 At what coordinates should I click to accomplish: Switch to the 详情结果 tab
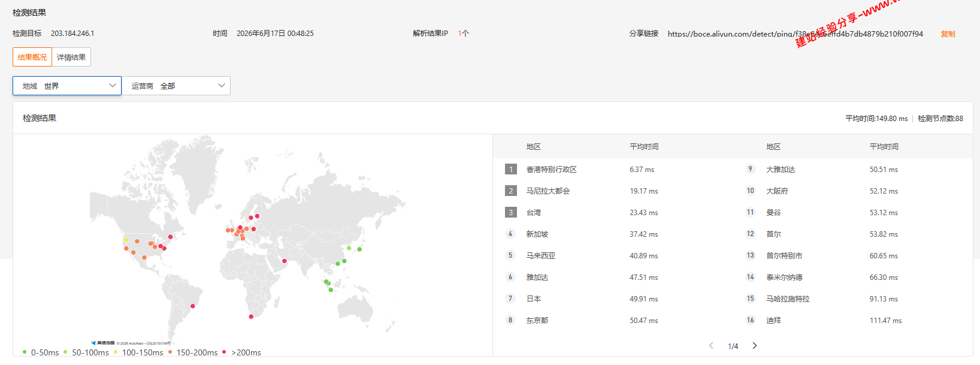(71, 57)
